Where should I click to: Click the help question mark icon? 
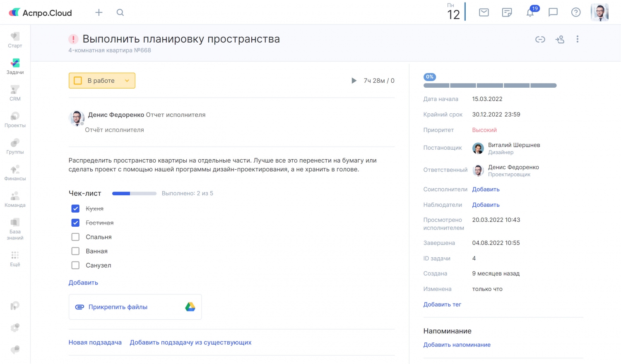coord(575,12)
